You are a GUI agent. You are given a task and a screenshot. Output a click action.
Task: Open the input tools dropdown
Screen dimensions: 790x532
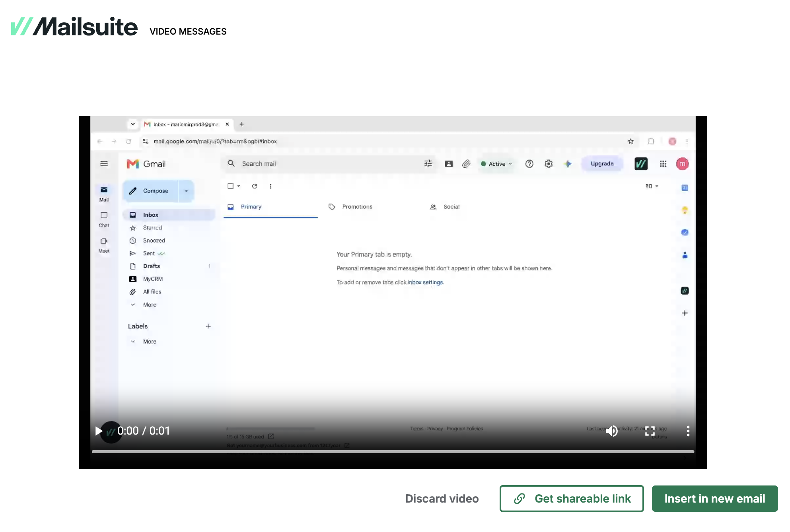652,186
